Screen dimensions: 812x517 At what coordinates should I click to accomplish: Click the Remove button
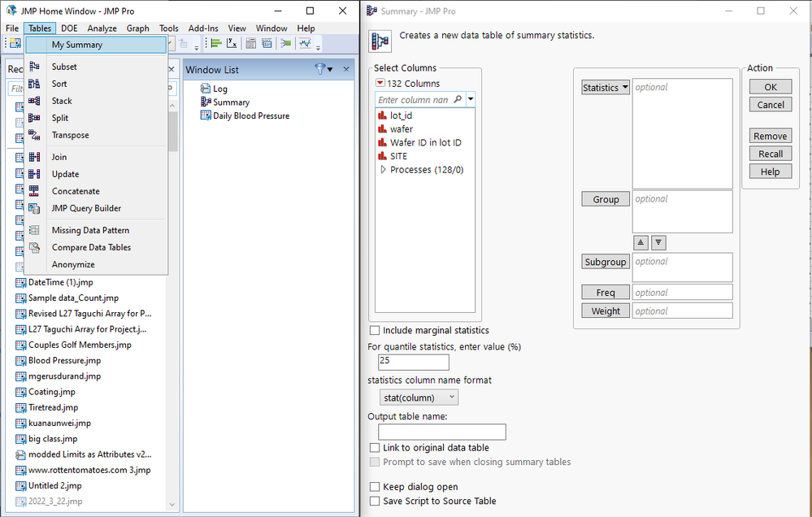click(x=771, y=136)
